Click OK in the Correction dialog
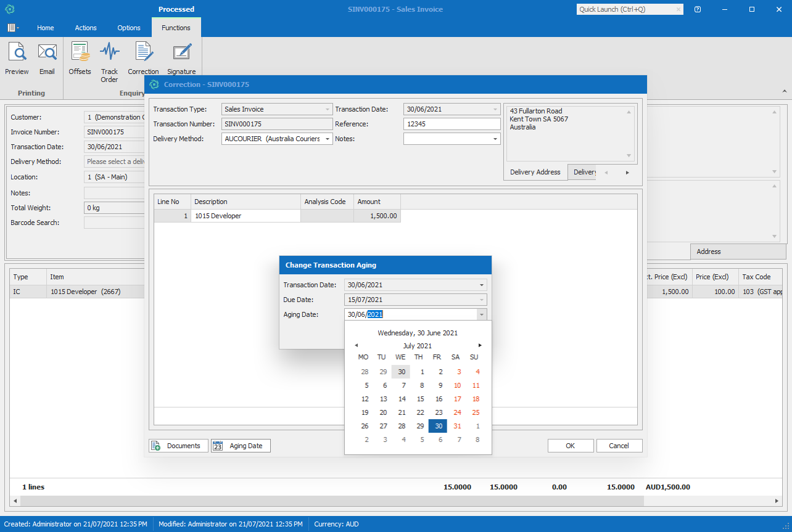This screenshot has width=792, height=532. (570, 446)
